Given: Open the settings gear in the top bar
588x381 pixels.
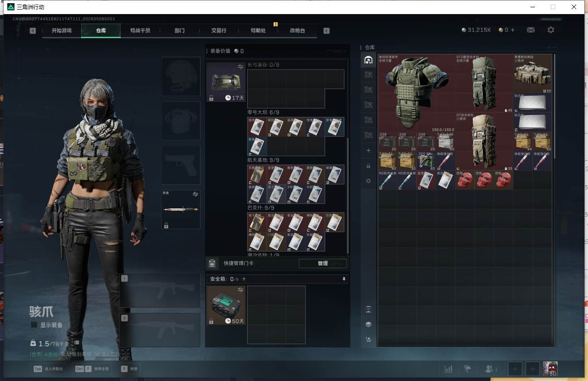Looking at the screenshot, I should click(x=551, y=30).
